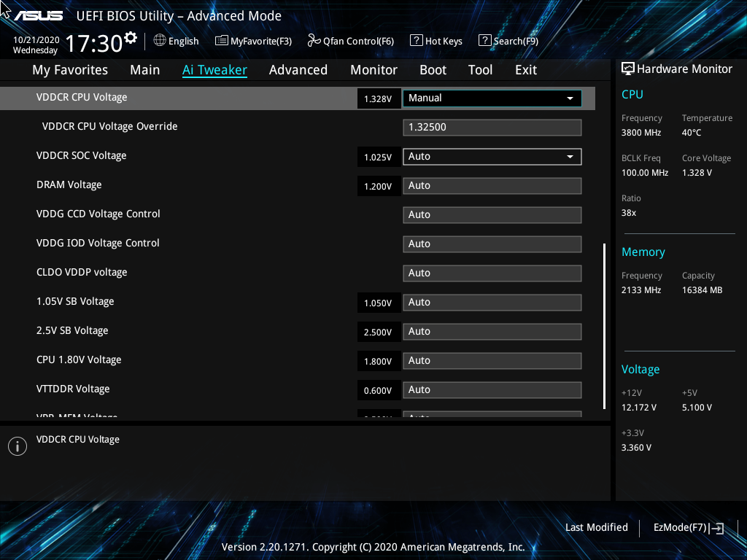Image resolution: width=747 pixels, height=560 pixels.
Task: Click VDDCR SOC Voltage dropdown arrow
Action: click(x=570, y=157)
